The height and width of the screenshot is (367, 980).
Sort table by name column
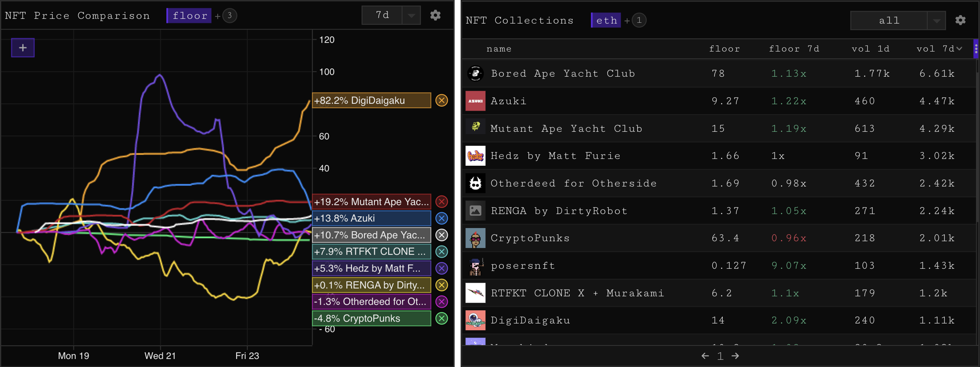(499, 49)
